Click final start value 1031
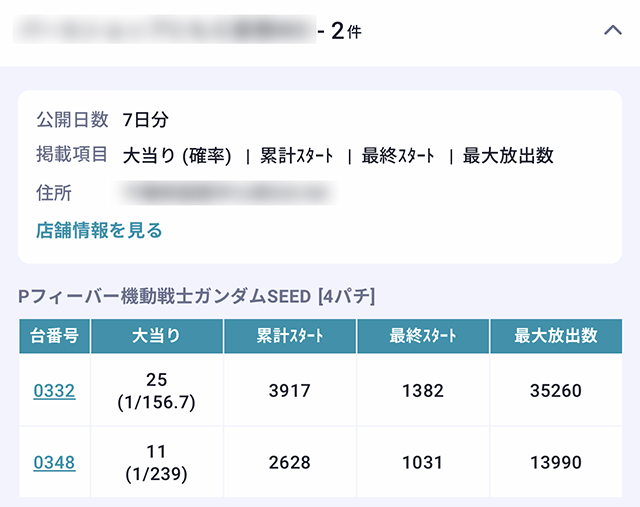640x507 pixels. pyautogui.click(x=422, y=462)
